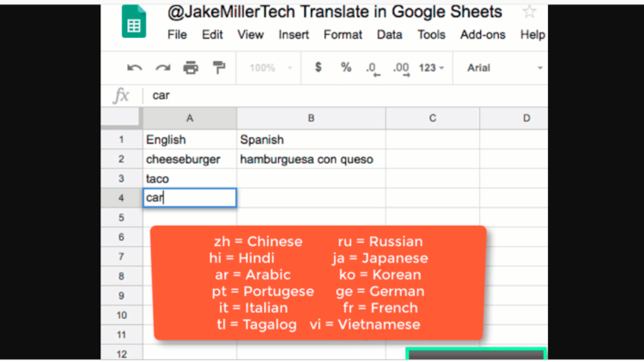Image resolution: width=644 pixels, height=362 pixels.
Task: Click the document title text
Action: (334, 12)
